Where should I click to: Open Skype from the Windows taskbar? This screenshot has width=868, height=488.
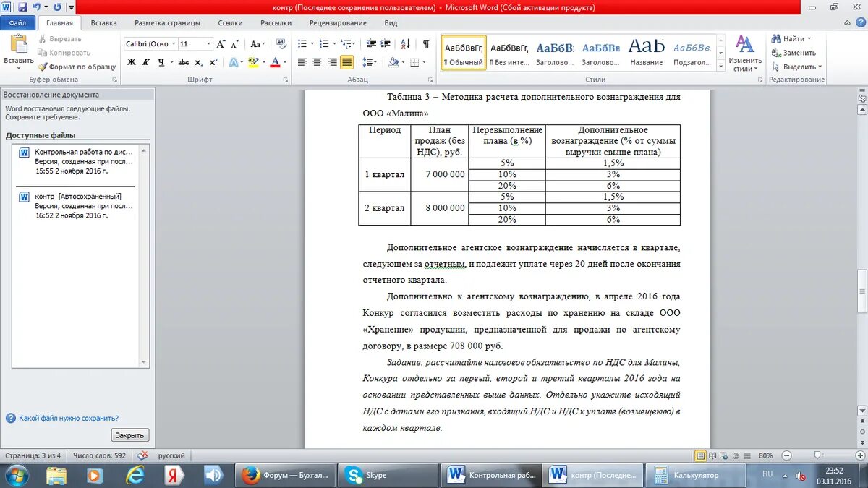388,475
